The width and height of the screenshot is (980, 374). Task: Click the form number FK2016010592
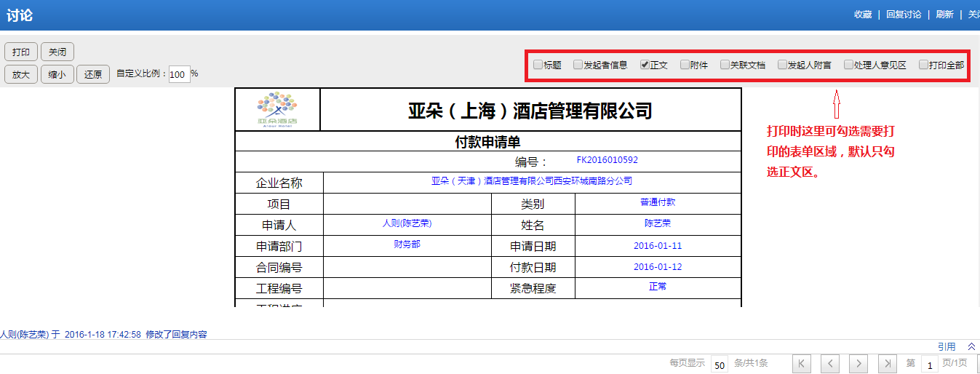[607, 160]
